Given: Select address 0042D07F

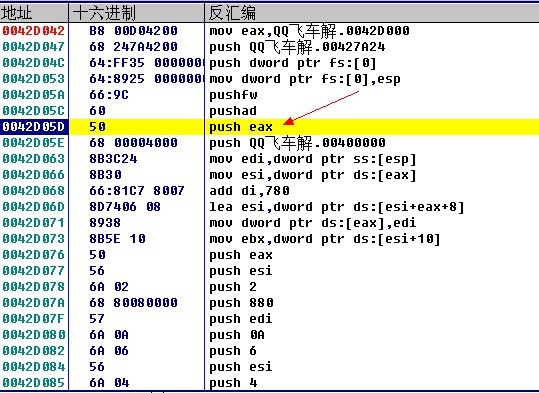Looking at the screenshot, I should [33, 319].
